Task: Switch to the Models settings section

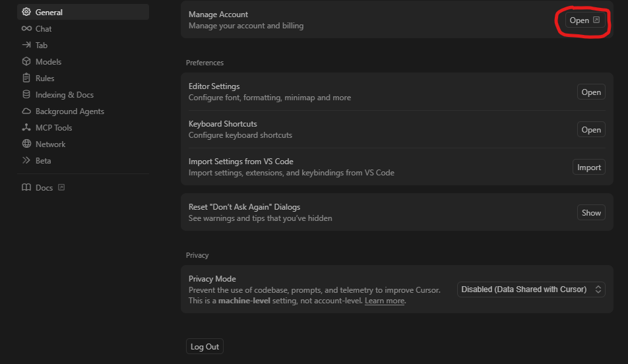Action: pos(48,61)
